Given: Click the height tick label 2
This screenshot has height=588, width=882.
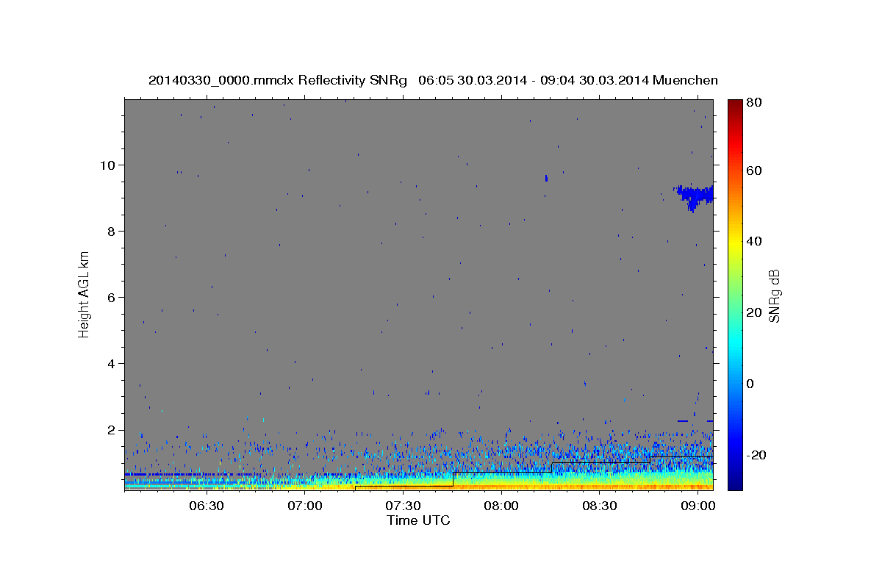Looking at the screenshot, I should (112, 429).
